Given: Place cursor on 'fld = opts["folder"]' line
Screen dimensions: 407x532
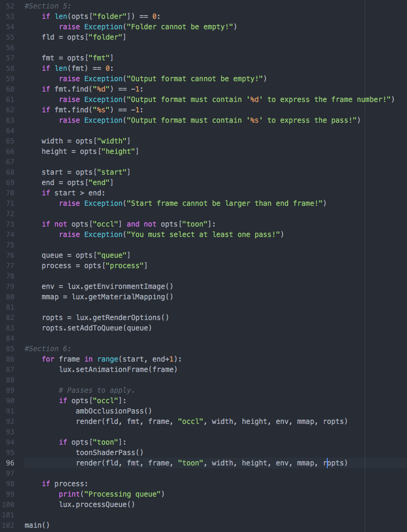Looking at the screenshot, I should pos(83,37).
